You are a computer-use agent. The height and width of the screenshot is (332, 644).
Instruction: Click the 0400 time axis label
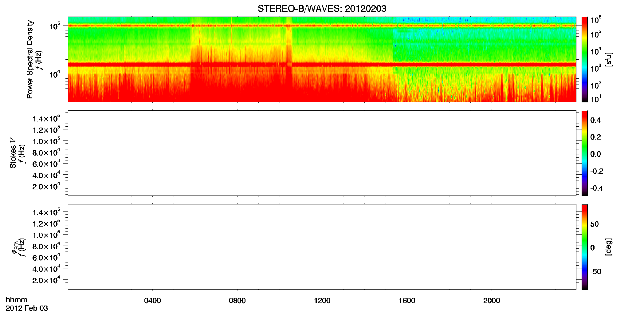[x=152, y=301]
